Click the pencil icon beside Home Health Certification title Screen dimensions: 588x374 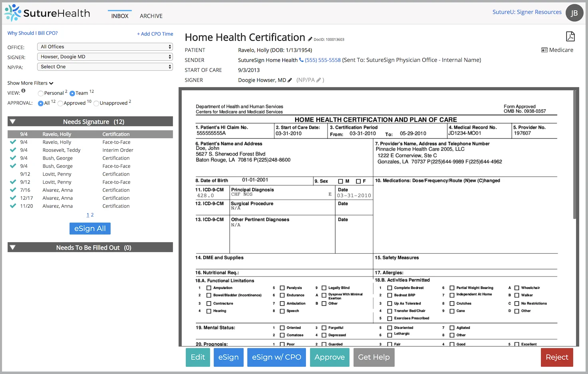coord(310,39)
